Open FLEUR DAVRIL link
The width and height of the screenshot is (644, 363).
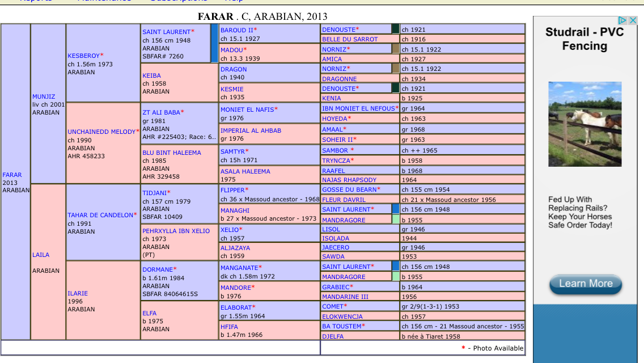pyautogui.click(x=344, y=200)
